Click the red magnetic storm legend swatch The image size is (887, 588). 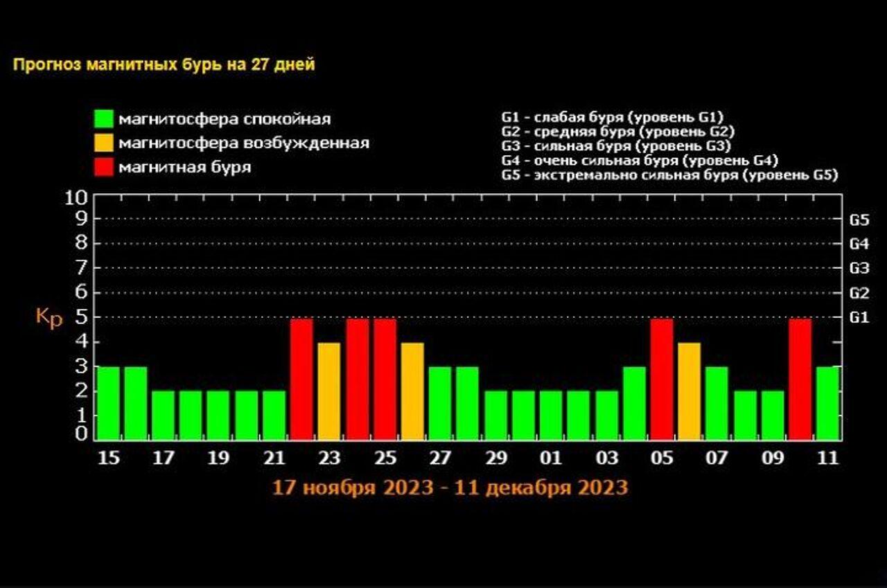pos(105,167)
